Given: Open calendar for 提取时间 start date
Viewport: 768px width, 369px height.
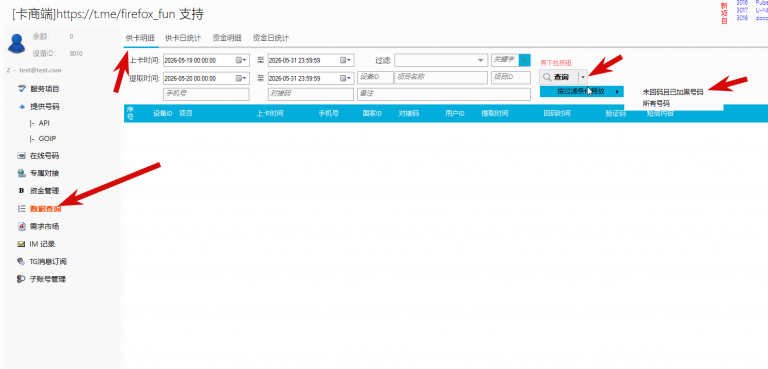Looking at the screenshot, I should click(x=240, y=78).
